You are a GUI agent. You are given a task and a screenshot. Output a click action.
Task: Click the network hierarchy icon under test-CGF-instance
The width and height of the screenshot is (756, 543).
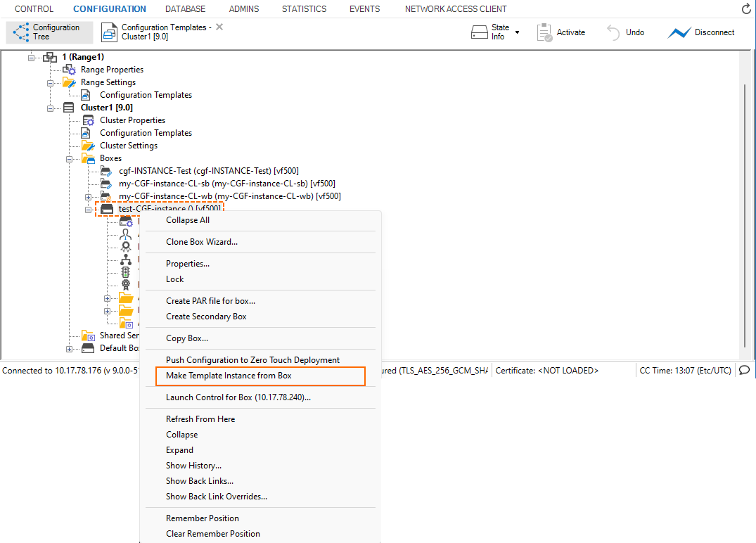pos(125,260)
